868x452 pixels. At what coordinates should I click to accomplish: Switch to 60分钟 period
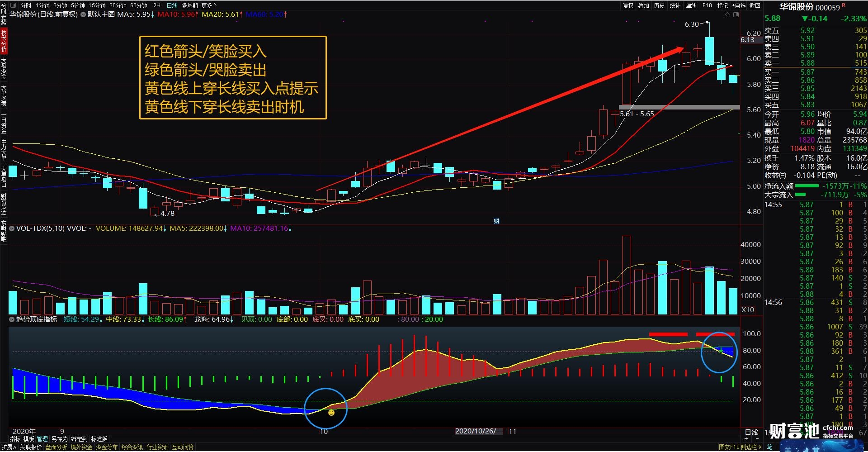pos(139,5)
